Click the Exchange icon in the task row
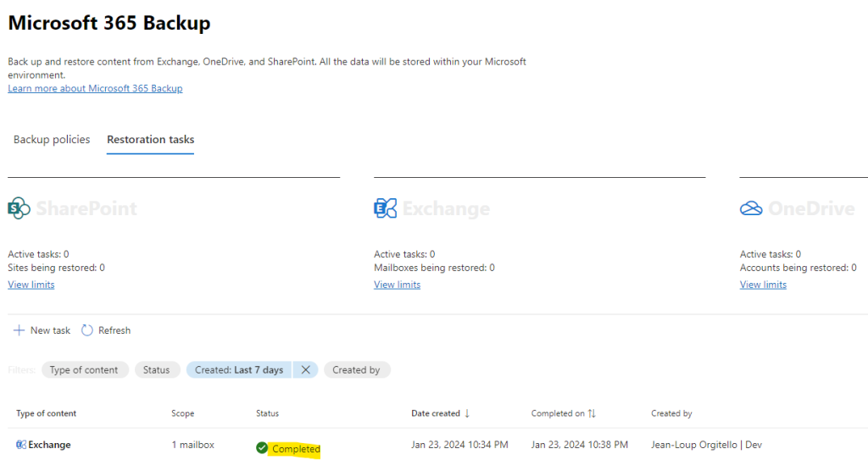Image resolution: width=868 pixels, height=460 pixels. (x=21, y=445)
